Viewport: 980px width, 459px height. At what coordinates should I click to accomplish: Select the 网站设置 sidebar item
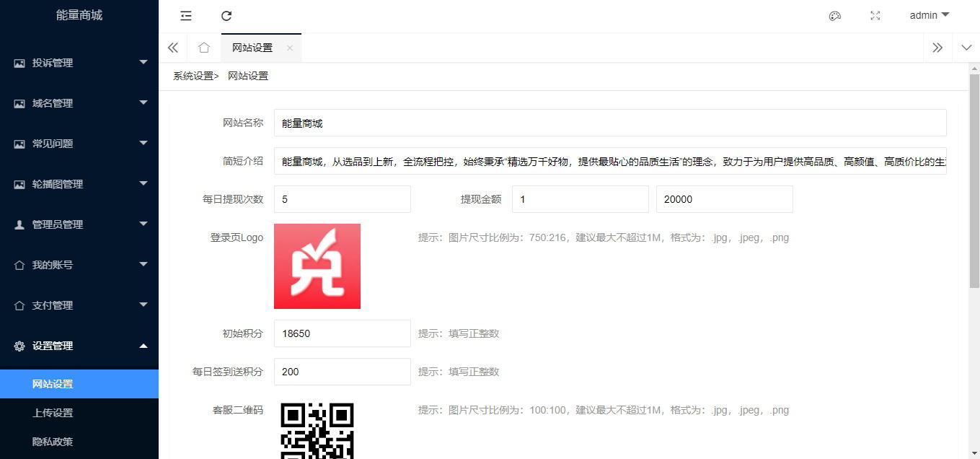coord(53,384)
